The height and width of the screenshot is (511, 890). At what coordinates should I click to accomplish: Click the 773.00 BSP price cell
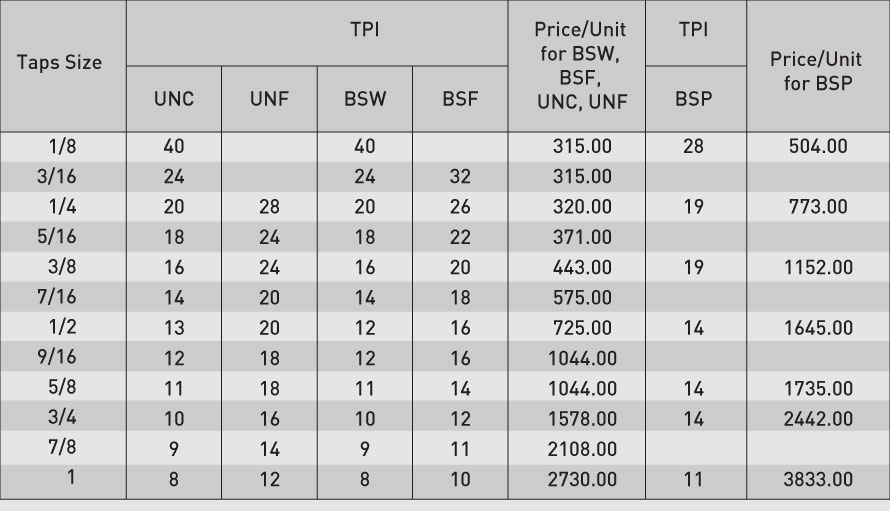[x=817, y=207]
